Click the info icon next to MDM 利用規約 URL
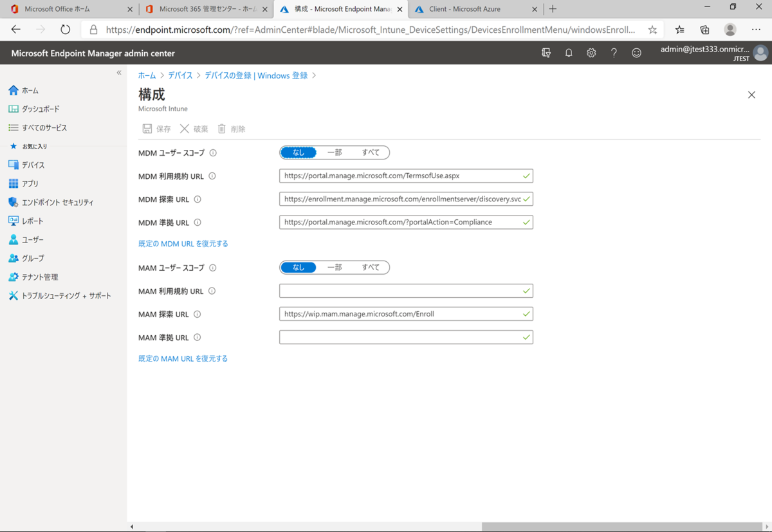772x532 pixels. pyautogui.click(x=212, y=176)
